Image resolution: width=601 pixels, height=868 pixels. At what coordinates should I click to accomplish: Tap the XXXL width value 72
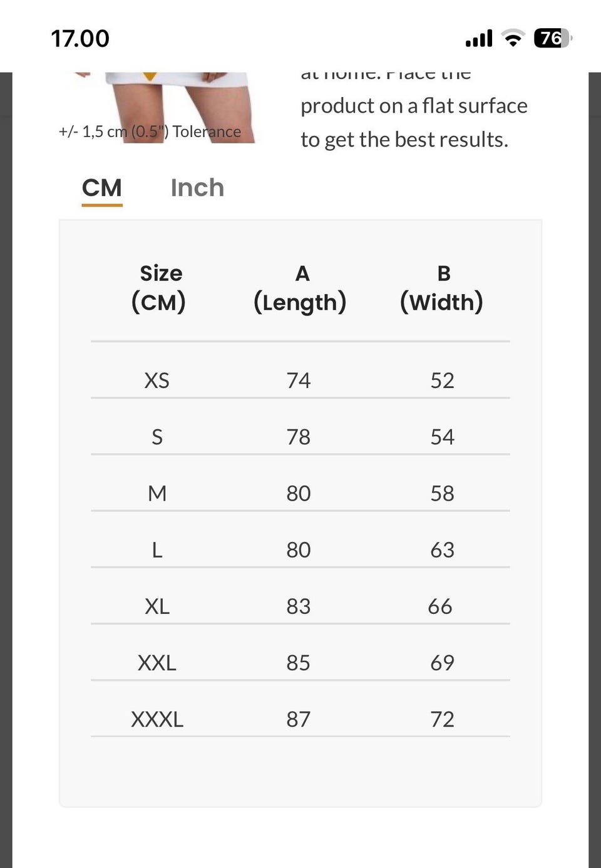tap(442, 719)
